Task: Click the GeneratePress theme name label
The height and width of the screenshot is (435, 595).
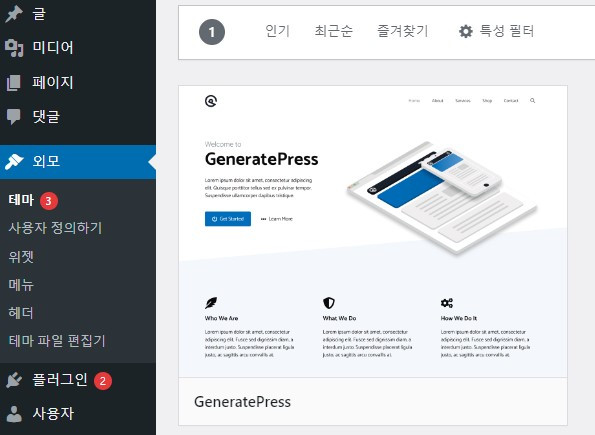Action: 242,402
